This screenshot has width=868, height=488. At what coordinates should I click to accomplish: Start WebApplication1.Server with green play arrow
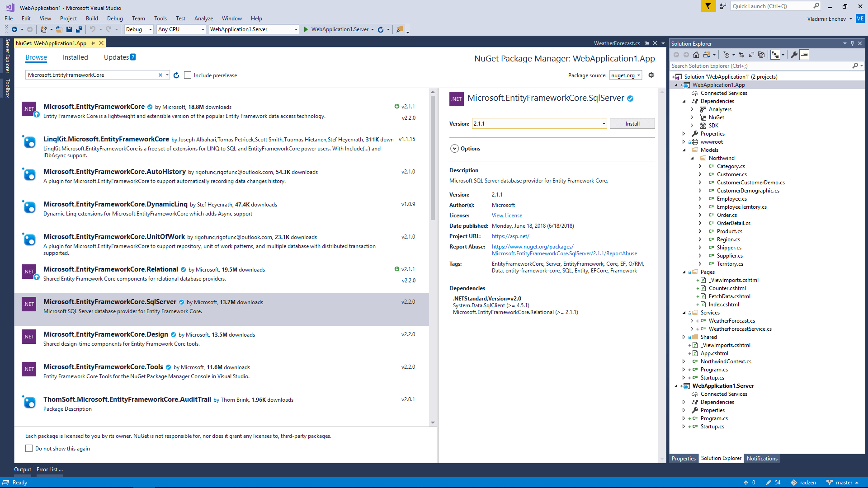306,29
